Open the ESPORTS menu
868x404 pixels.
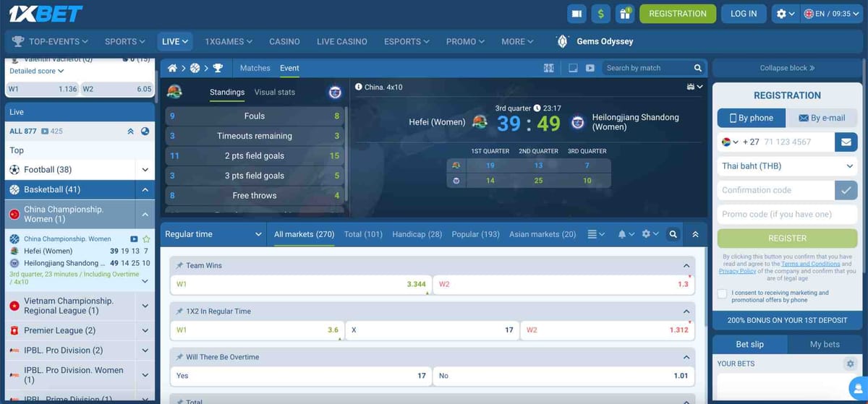coord(407,41)
